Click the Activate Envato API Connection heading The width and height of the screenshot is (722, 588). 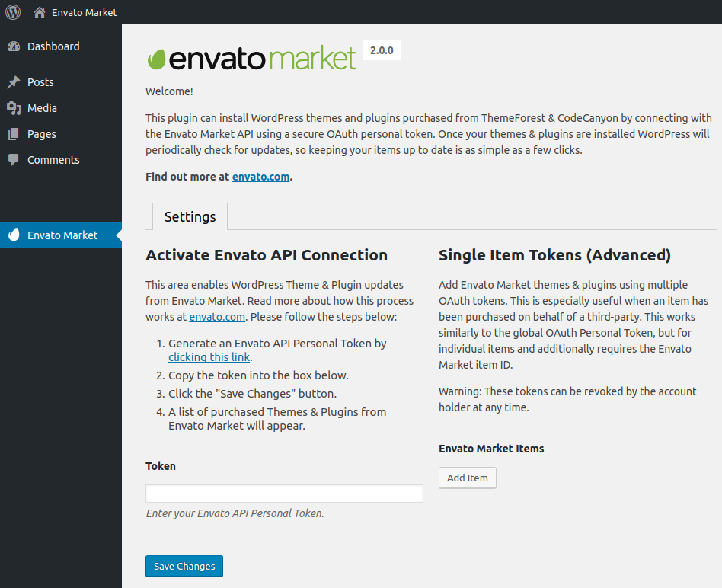tap(267, 255)
